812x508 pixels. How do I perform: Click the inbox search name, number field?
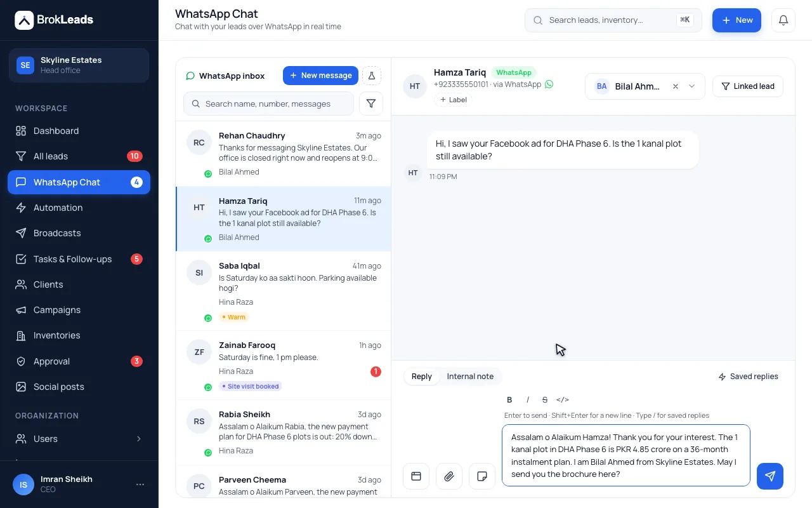click(268, 104)
